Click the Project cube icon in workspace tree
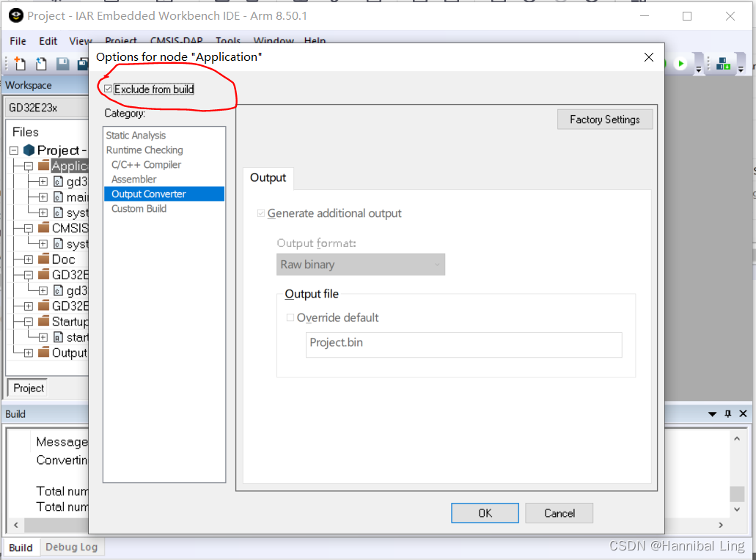Viewport: 756px width, 560px height. click(29, 150)
